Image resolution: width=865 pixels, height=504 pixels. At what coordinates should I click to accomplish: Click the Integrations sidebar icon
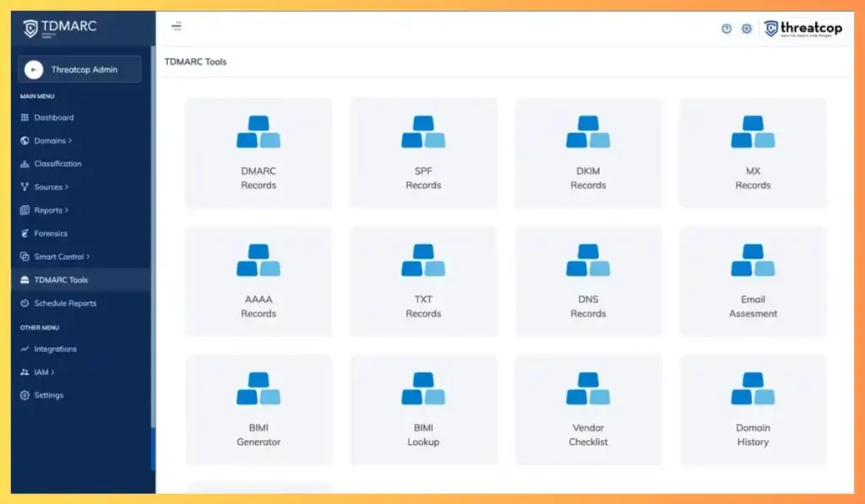coord(24,349)
